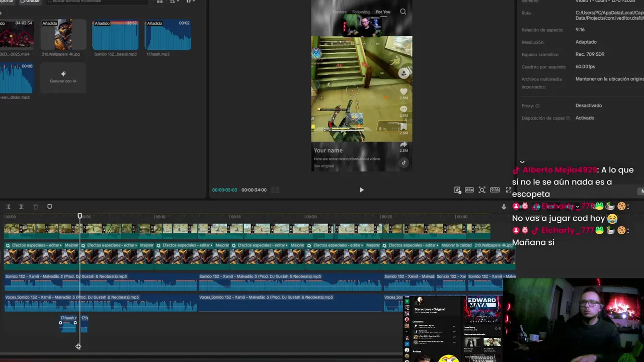The image size is (644, 362).
Task: Click the heart like icon in preview overlay
Action: pos(404,92)
